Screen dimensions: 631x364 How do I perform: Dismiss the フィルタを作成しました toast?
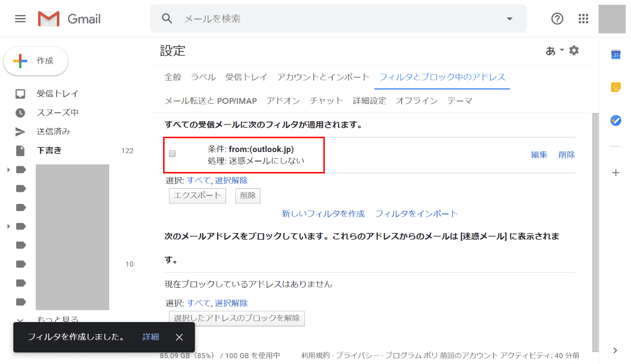(179, 337)
